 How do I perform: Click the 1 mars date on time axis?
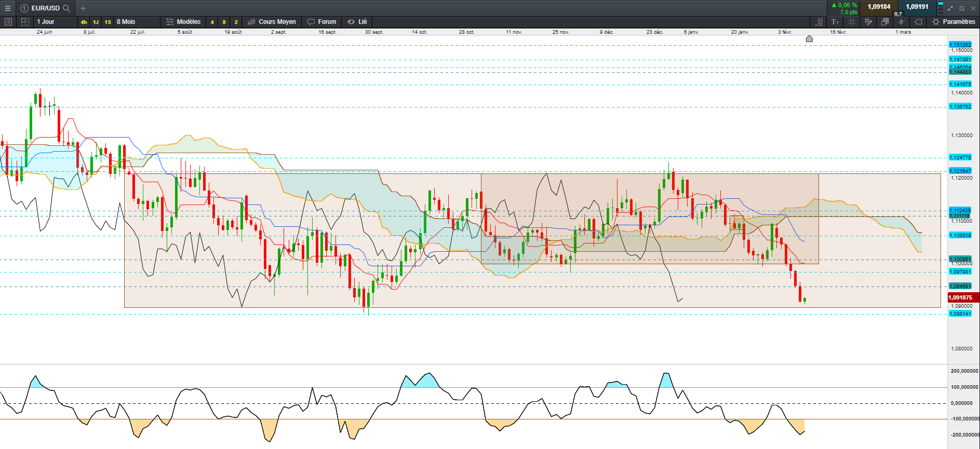coord(903,32)
